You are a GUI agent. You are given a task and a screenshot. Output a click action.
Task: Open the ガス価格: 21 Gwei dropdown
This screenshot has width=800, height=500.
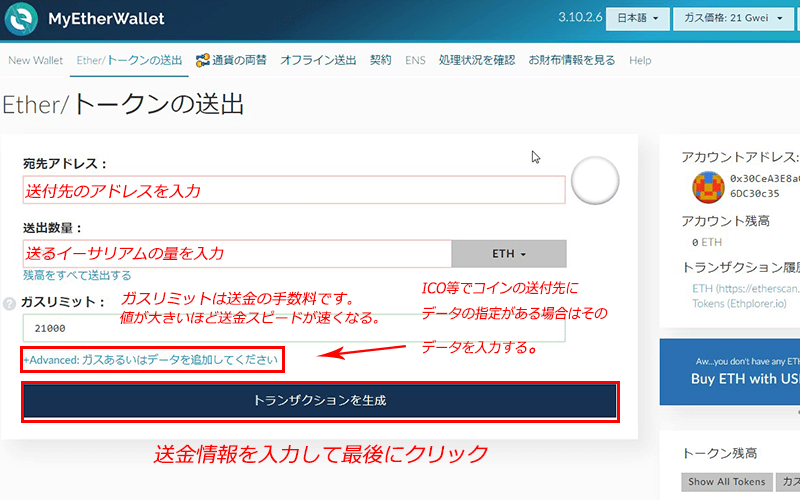[x=733, y=18]
